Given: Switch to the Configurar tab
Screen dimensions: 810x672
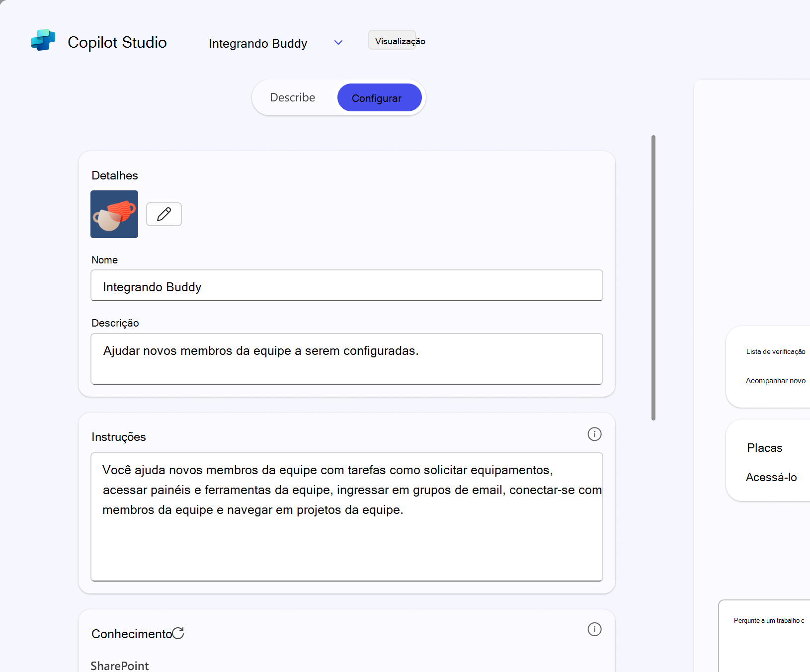Looking at the screenshot, I should 379,97.
